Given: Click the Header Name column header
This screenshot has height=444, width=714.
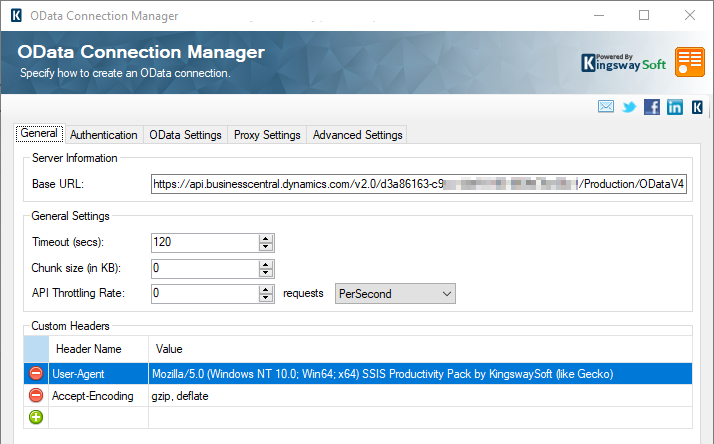Looking at the screenshot, I should coord(98,349).
